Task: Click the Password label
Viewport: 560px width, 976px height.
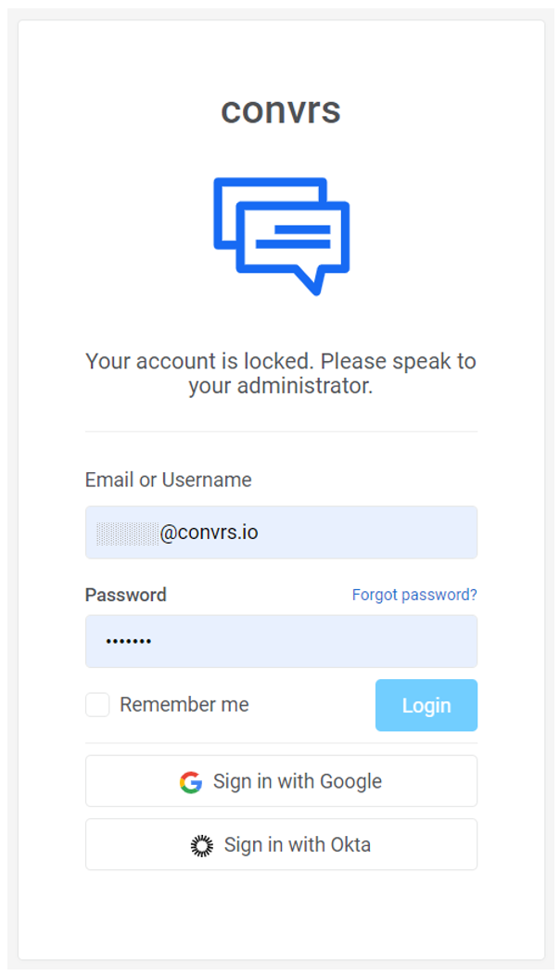Action: tap(126, 595)
